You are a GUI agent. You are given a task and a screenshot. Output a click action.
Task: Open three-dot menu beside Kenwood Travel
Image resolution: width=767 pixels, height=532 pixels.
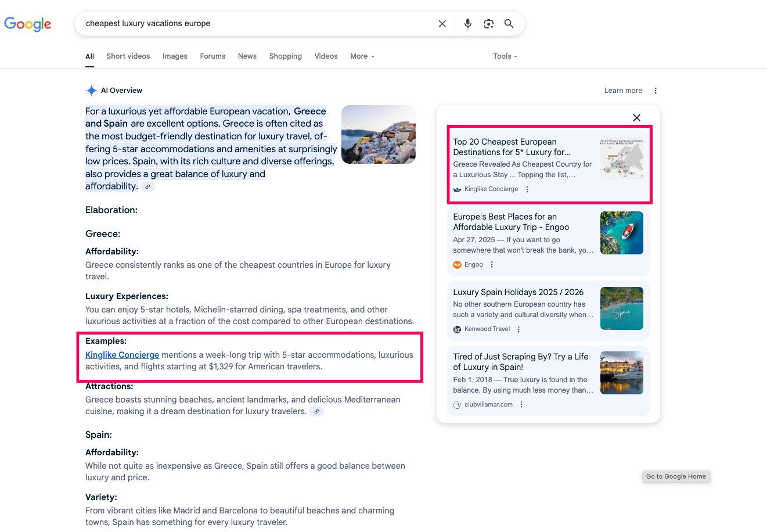pyautogui.click(x=518, y=329)
